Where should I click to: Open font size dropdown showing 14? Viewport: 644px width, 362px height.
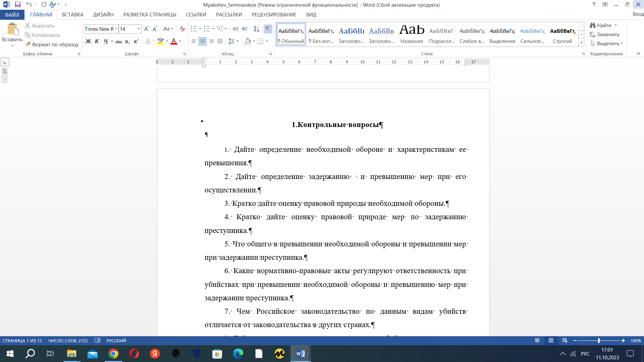click(139, 29)
